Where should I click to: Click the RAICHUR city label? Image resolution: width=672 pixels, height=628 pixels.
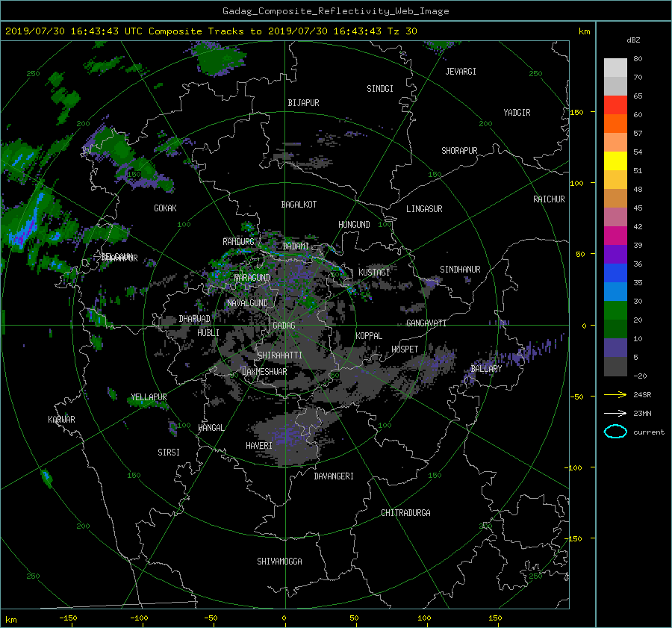click(x=549, y=199)
